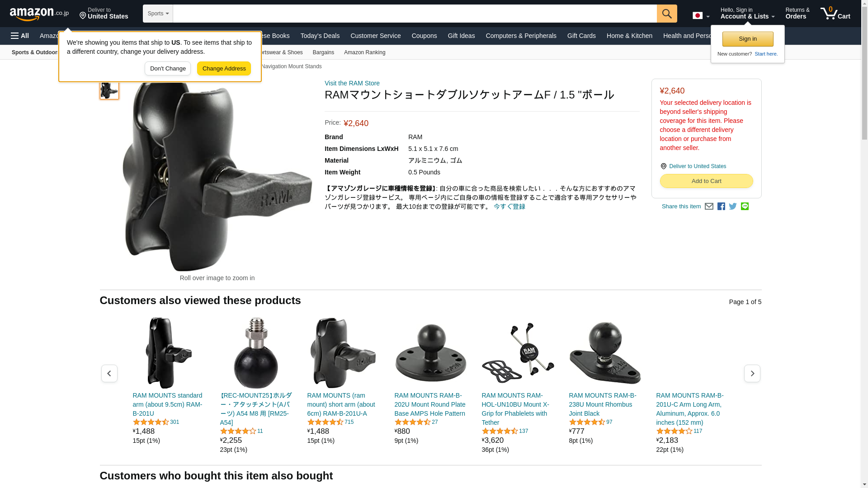Open Gift Cards navigation item
The width and height of the screenshot is (868, 488).
pos(581,36)
